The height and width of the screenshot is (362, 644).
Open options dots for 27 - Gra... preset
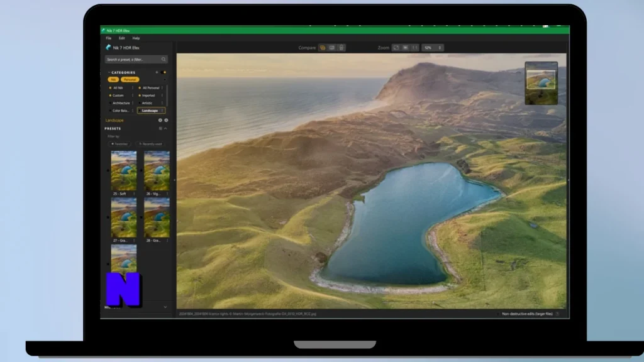click(x=134, y=241)
